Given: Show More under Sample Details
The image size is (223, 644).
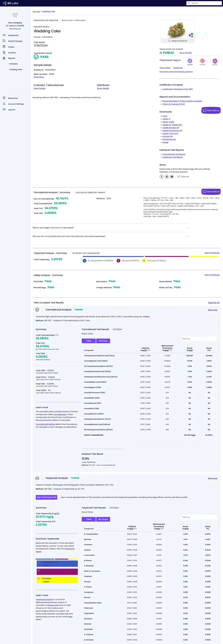Looking at the screenshot, I should point(39,77).
